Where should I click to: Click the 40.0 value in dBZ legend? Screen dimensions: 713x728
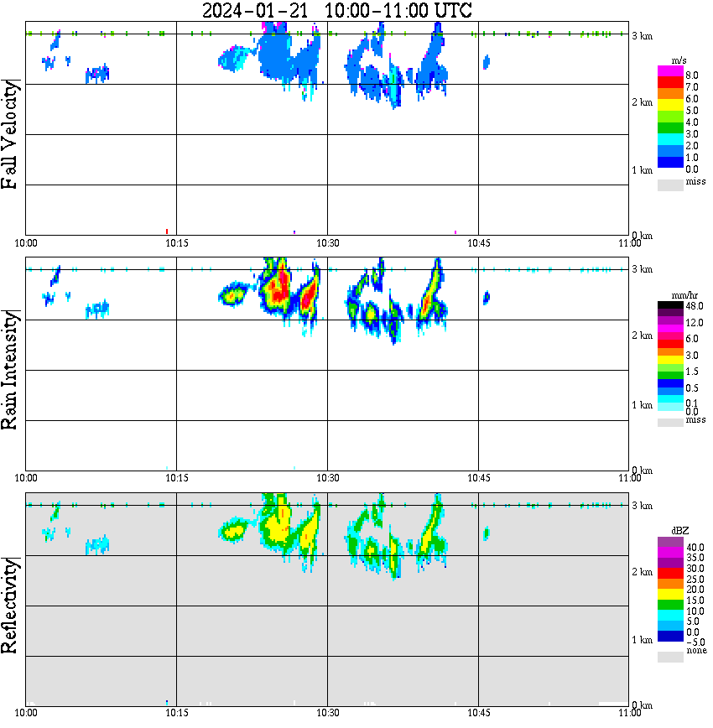tap(695, 548)
